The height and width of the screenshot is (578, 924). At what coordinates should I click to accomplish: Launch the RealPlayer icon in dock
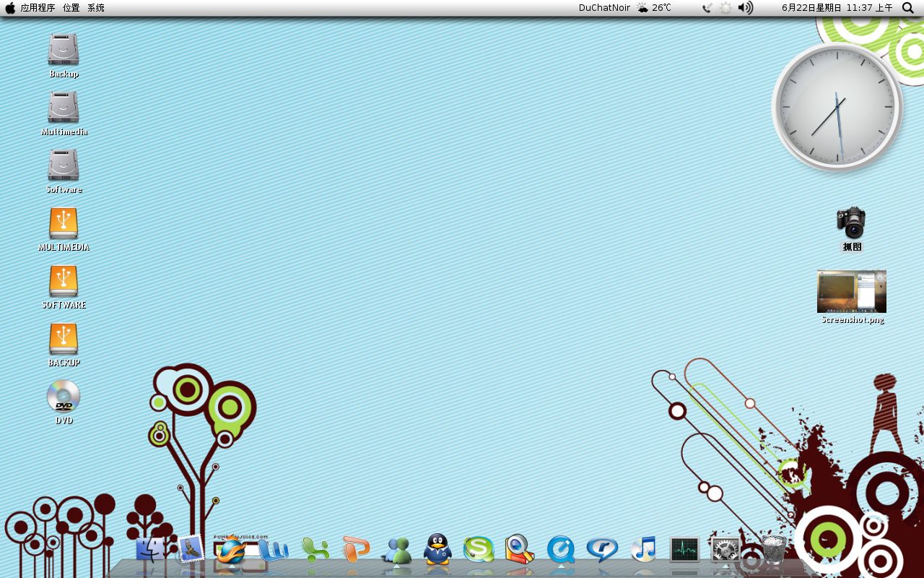coord(602,550)
